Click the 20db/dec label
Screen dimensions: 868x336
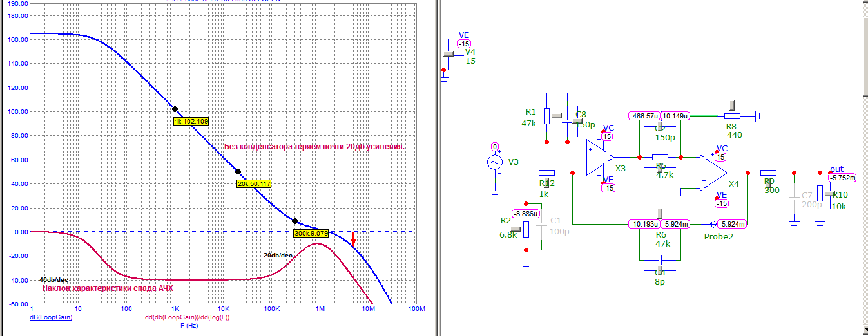click(278, 256)
